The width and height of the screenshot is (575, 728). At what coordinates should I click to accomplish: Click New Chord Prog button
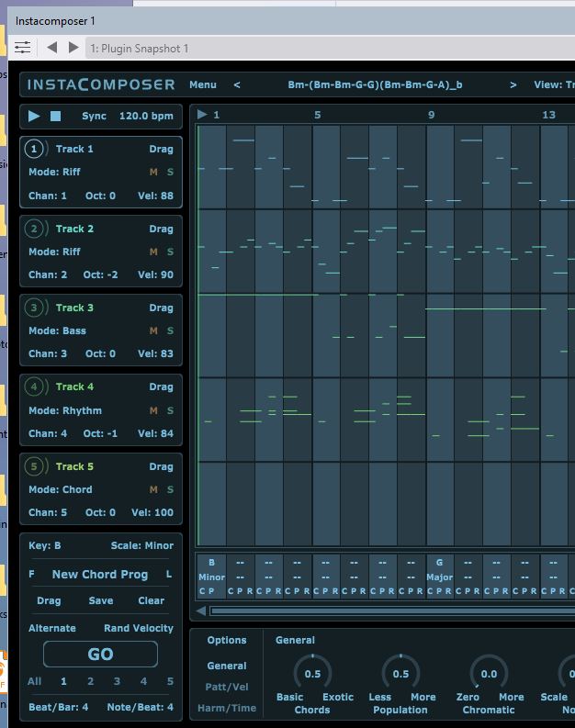click(100, 575)
